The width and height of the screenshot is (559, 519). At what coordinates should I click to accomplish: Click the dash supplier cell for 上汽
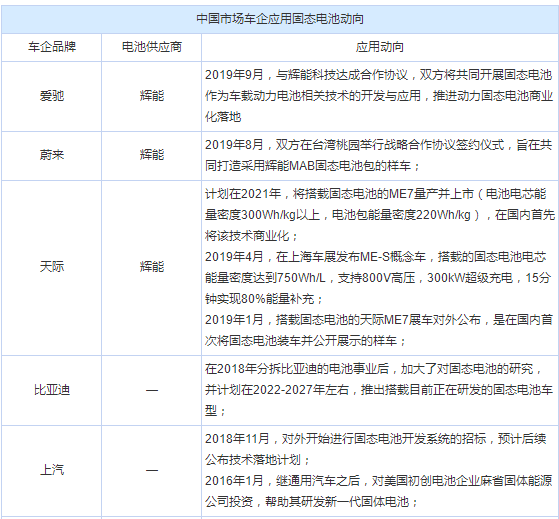click(x=152, y=471)
